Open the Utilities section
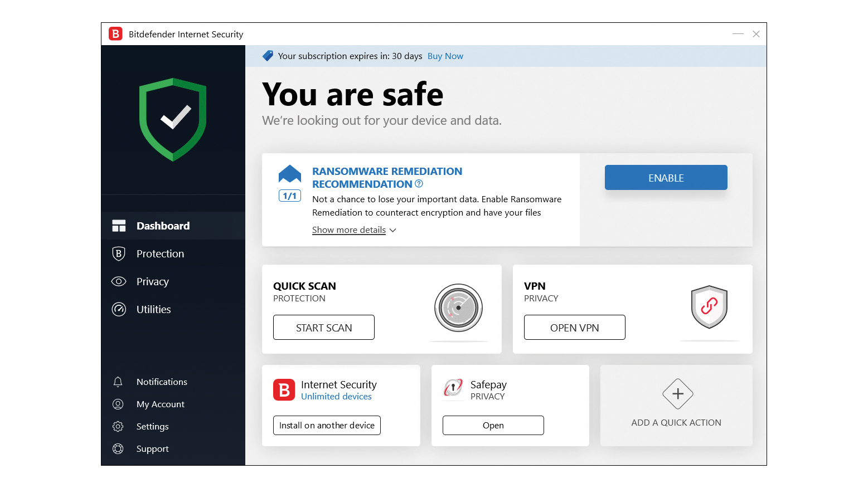Screen dimensions: 868x488 pyautogui.click(x=153, y=309)
